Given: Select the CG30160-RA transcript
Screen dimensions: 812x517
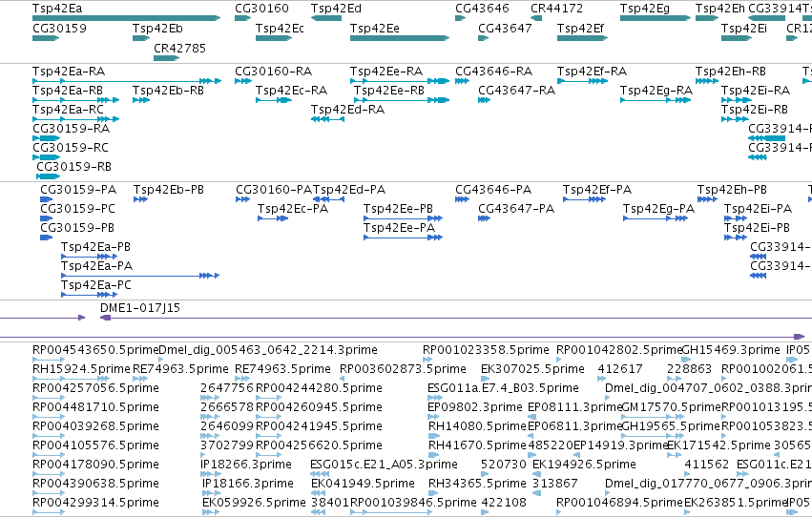Looking at the screenshot, I should pyautogui.click(x=243, y=81).
